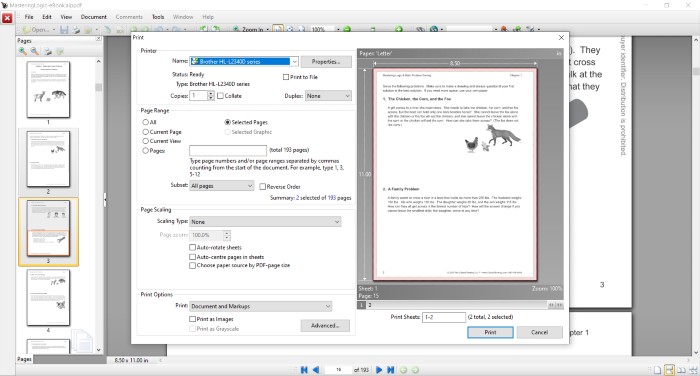Click the Save icon in the toolbar
Image resolution: width=700 pixels, height=376 pixels.
point(64,29)
